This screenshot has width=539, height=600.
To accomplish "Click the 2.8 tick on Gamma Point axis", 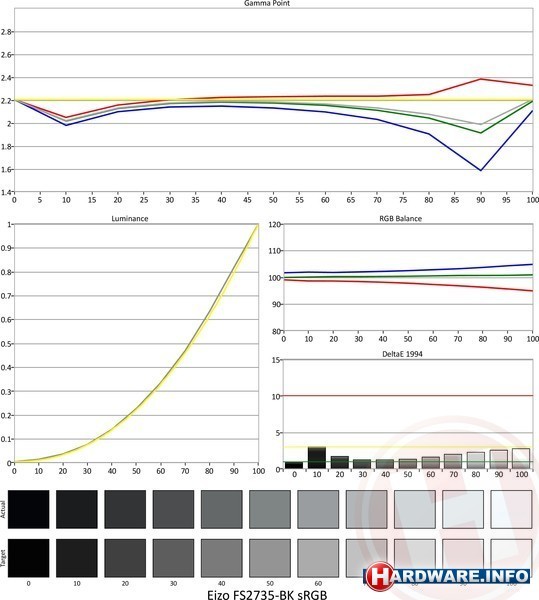I will tap(6, 32).
